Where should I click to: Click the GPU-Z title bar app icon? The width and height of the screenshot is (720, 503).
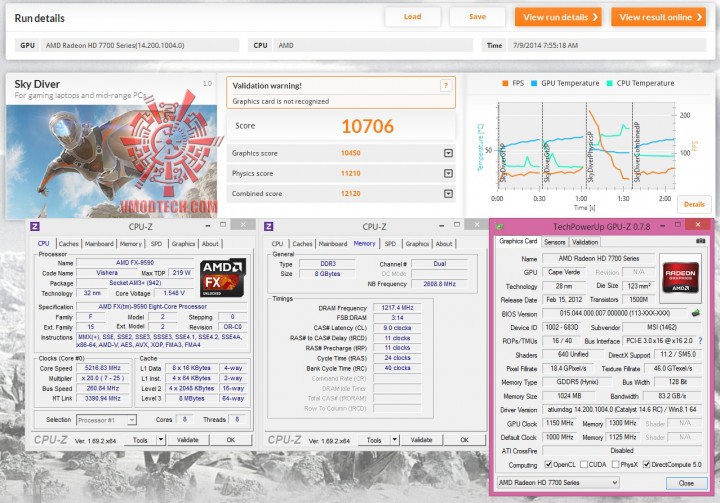(x=500, y=226)
